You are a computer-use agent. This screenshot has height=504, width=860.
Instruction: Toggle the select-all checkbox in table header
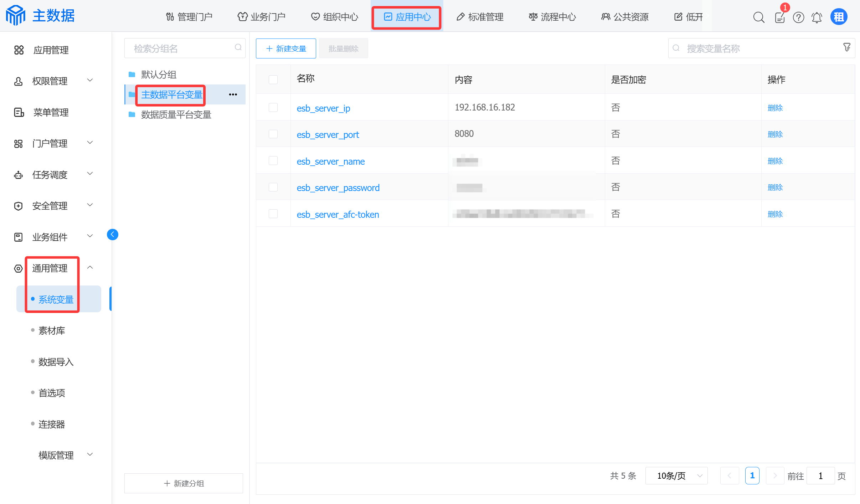273,79
